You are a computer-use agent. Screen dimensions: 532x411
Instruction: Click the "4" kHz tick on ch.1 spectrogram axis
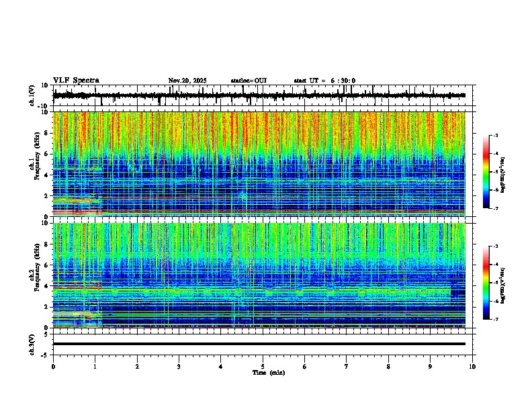click(x=46, y=175)
